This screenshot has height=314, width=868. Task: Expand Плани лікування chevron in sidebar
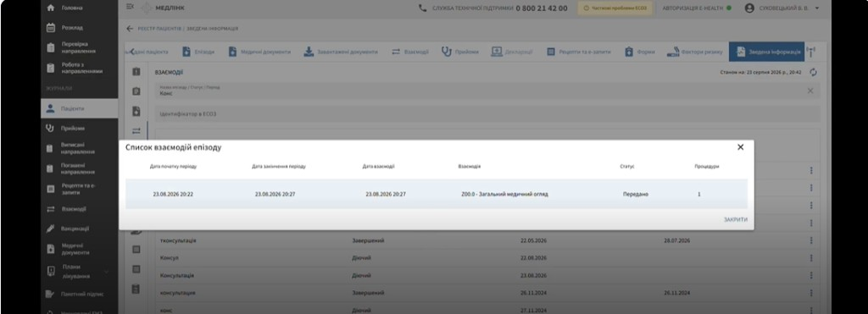coord(107,272)
